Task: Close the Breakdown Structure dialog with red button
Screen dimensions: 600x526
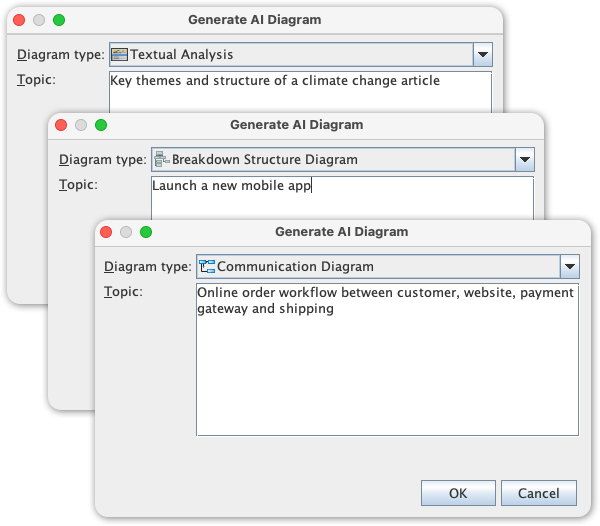Action: click(x=60, y=125)
